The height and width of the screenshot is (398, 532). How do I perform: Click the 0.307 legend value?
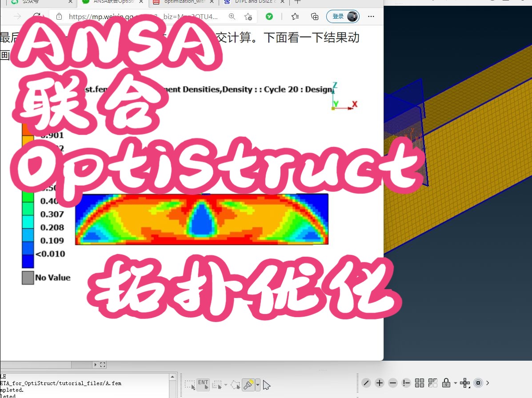click(52, 214)
